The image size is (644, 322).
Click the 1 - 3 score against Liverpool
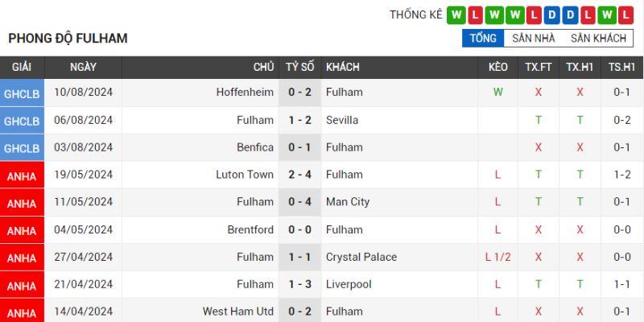coord(300,284)
